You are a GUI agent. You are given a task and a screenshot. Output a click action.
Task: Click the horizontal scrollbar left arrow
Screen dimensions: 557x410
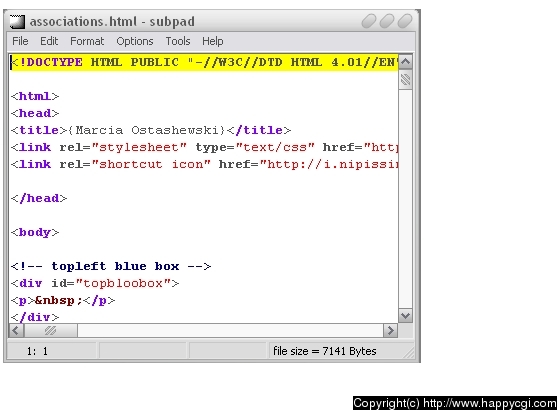coord(16,331)
